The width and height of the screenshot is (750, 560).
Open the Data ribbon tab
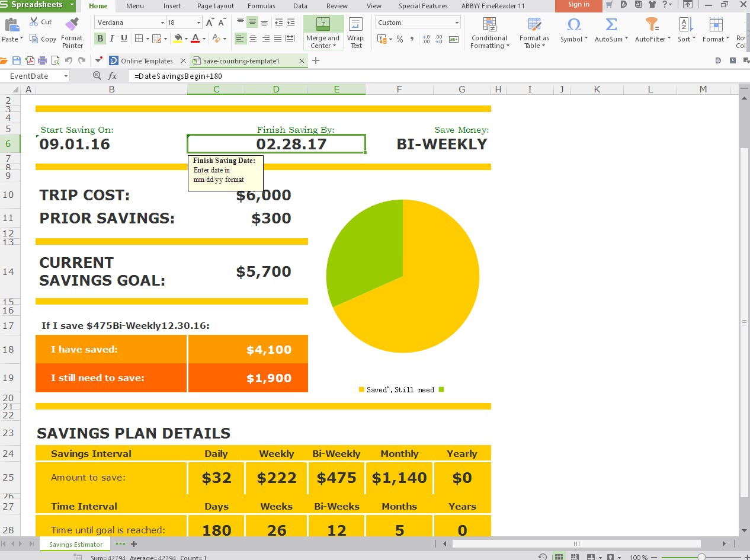pos(300,6)
